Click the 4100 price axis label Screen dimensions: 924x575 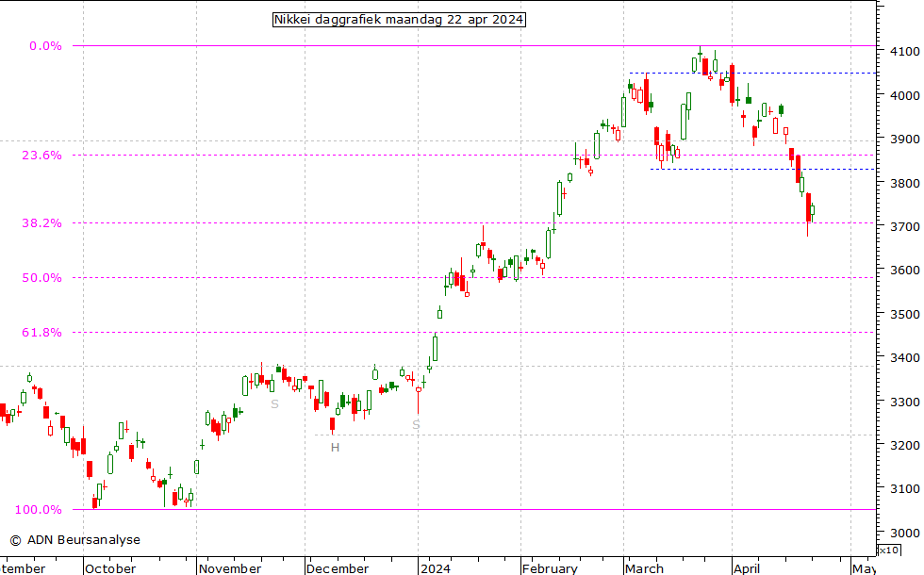(x=904, y=51)
